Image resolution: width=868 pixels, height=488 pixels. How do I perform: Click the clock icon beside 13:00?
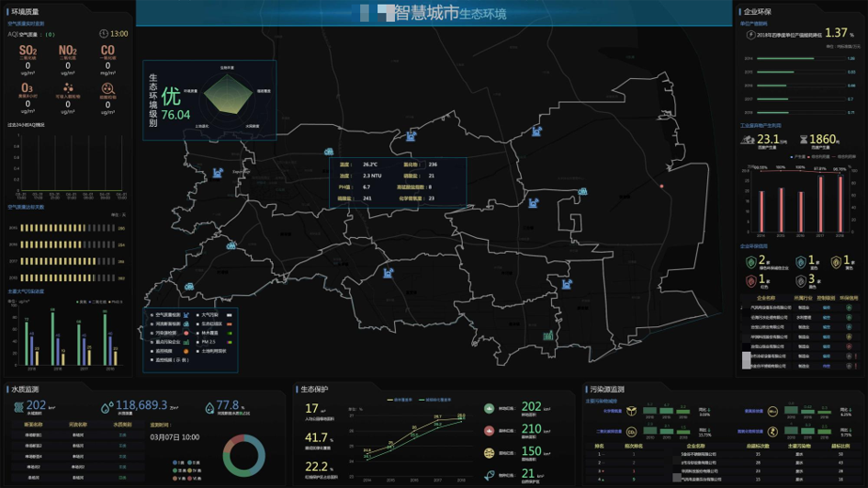click(104, 34)
